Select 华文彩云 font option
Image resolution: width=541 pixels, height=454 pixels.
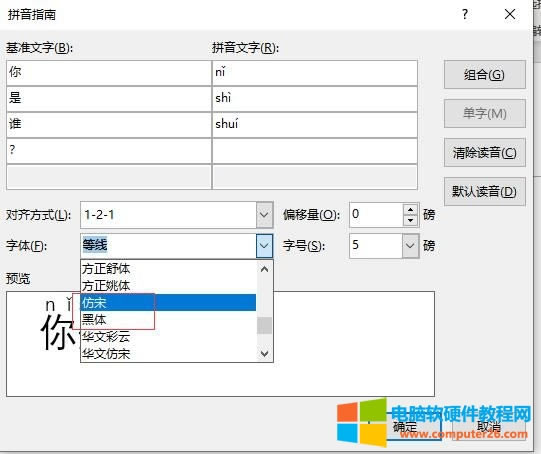point(168,336)
